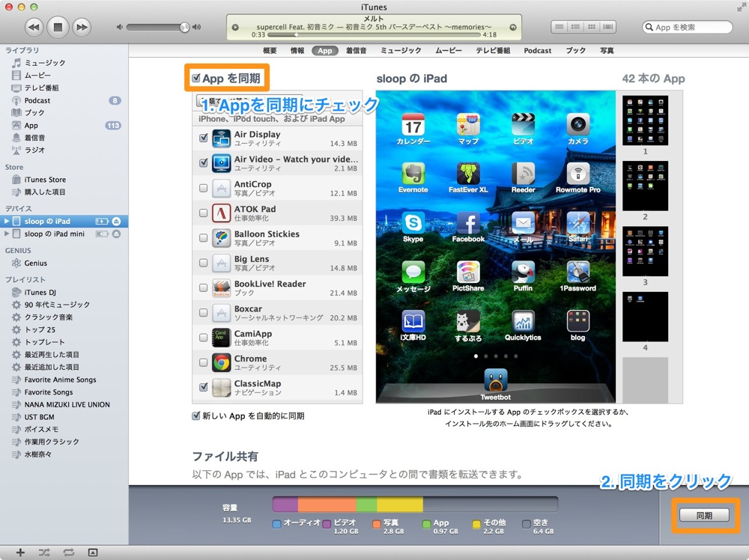This screenshot has width=749, height=560.
Task: Select Podcast in the library sidebar
Action: coord(37,100)
